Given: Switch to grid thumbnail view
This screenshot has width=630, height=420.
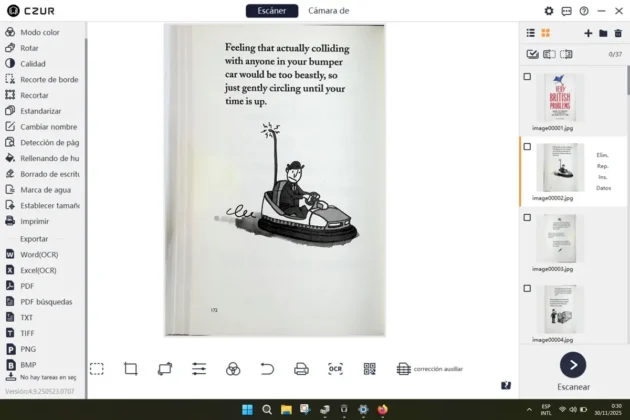Looking at the screenshot, I should coord(545,33).
